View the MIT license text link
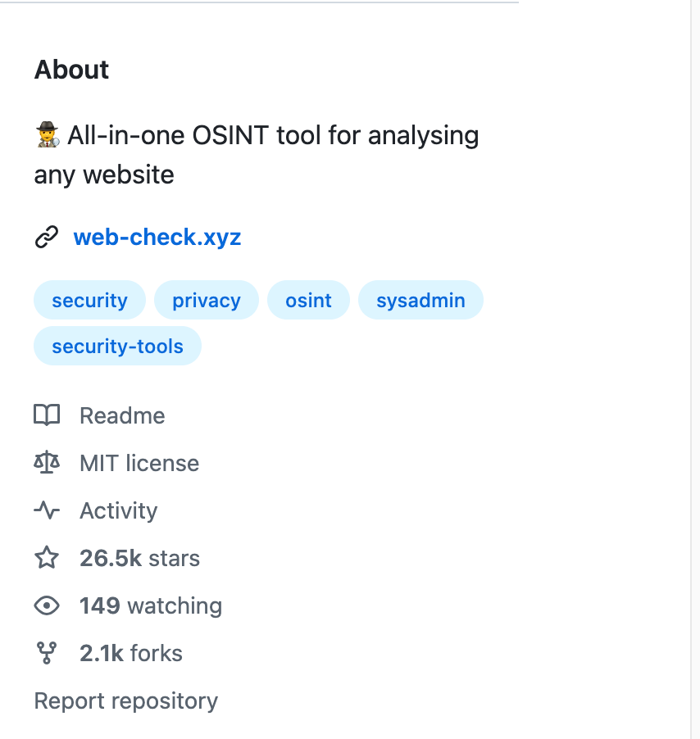This screenshot has height=739, width=700. (x=139, y=463)
